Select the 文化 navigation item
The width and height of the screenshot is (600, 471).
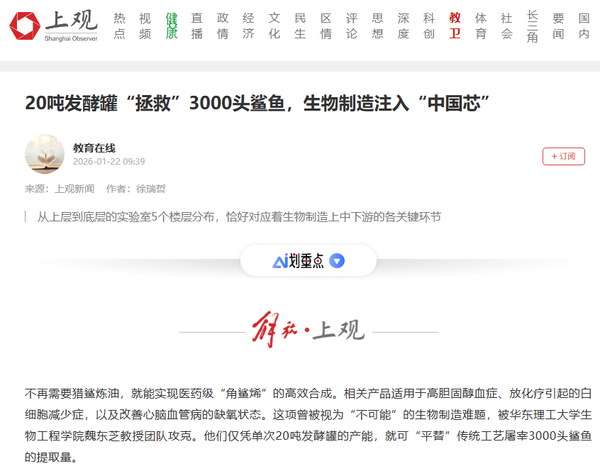click(274, 26)
